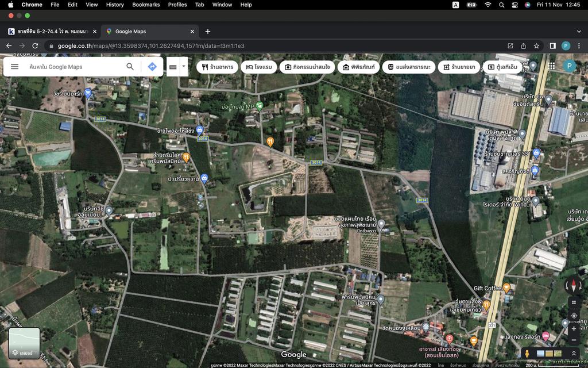Screen dimensions: 588x368
Task: Switch to the ขายที่ดิน 5-2-74.4 ไร่ tab
Action: tap(52, 32)
